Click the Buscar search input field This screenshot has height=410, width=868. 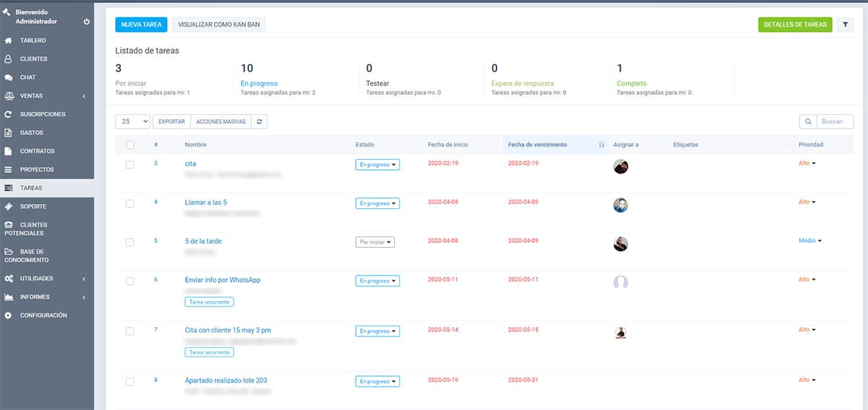835,121
